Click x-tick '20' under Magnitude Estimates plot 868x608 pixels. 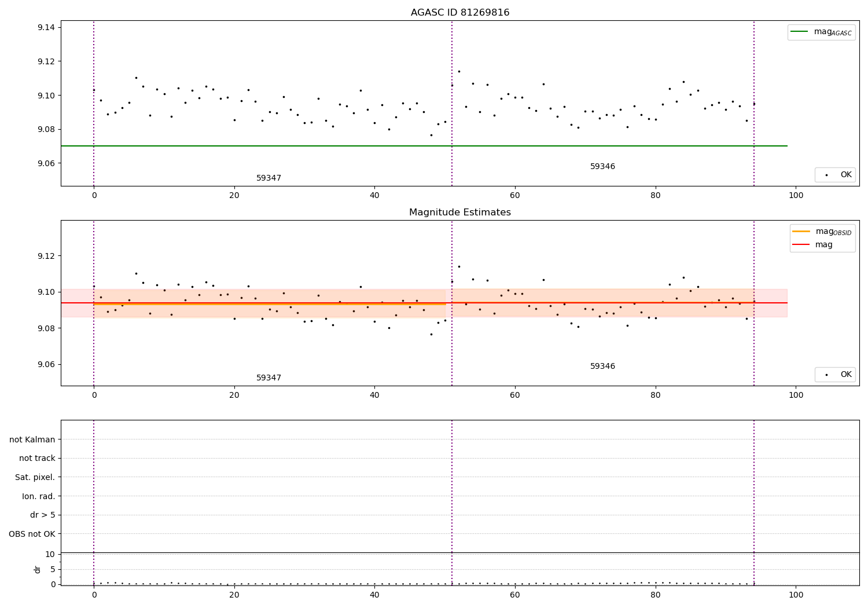[x=234, y=395]
